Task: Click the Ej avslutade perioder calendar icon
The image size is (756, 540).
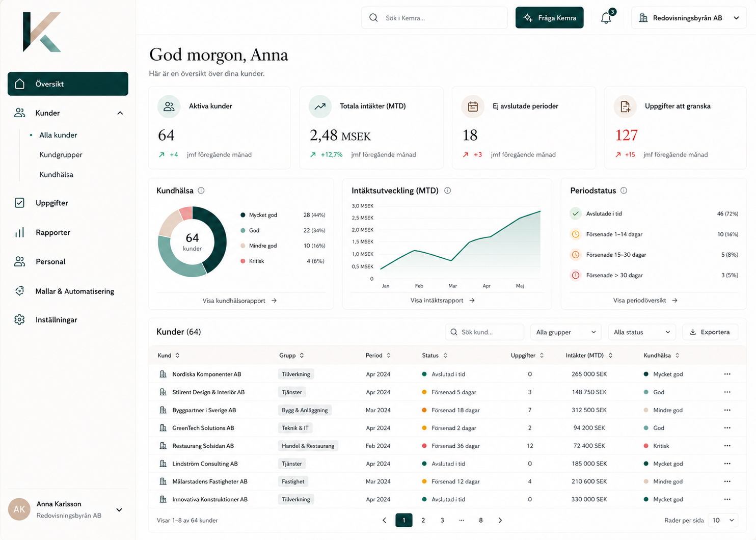Action: point(473,106)
